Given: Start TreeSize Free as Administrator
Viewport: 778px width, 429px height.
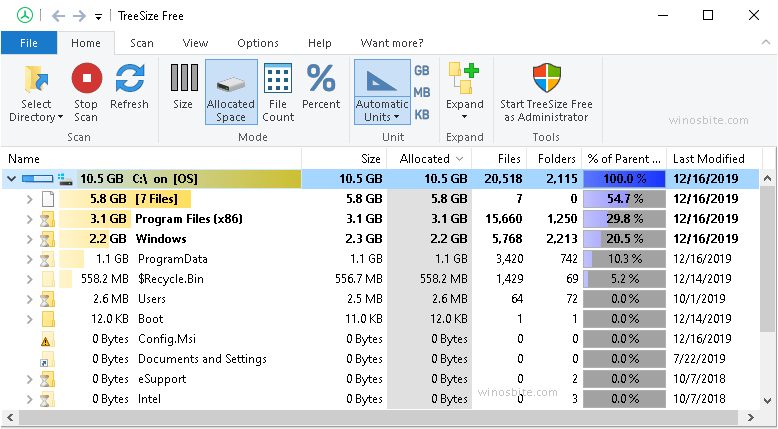Looking at the screenshot, I should pos(546,93).
